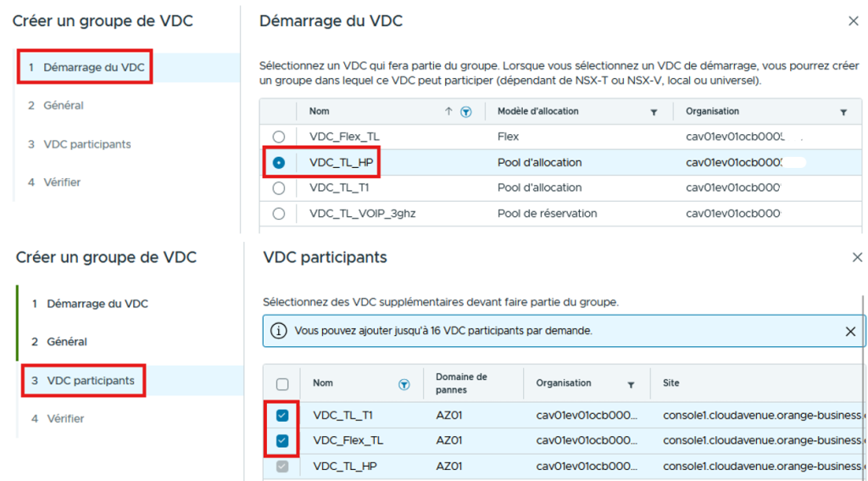Click the Site column header

coord(671,383)
